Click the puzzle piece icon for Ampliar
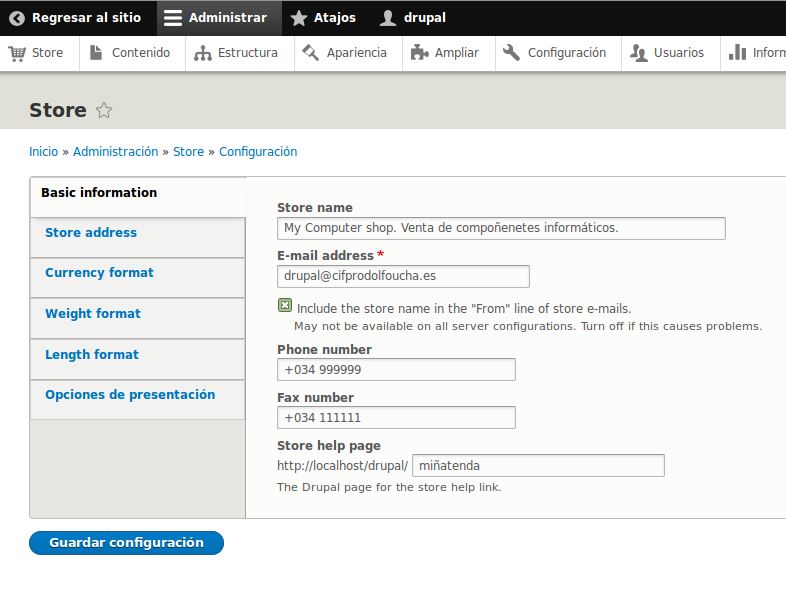 click(419, 53)
